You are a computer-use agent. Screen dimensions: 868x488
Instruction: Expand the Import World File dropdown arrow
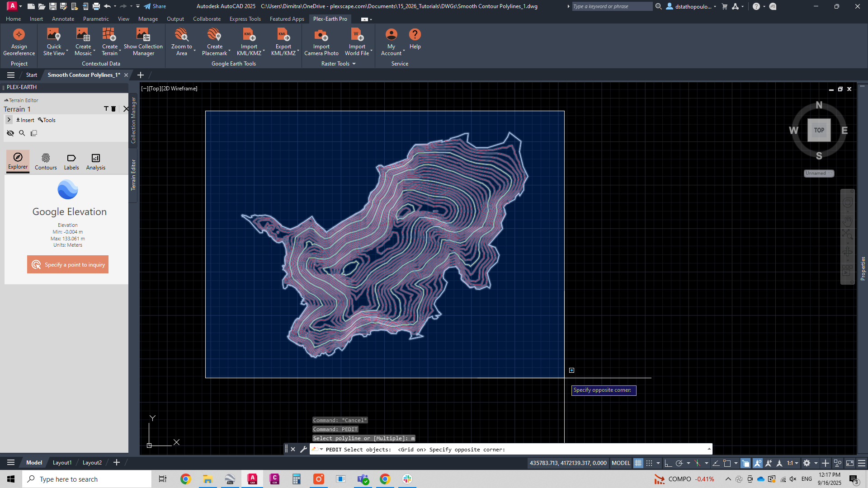(371, 51)
